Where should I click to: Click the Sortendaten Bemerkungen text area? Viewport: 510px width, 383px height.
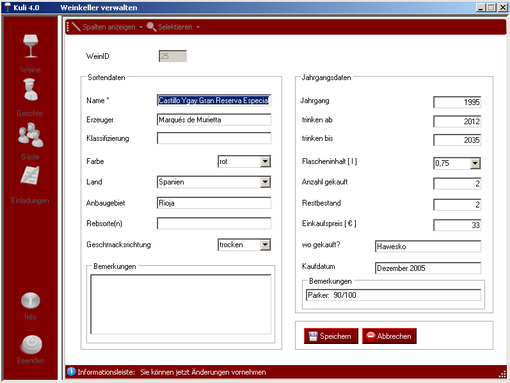click(x=181, y=304)
